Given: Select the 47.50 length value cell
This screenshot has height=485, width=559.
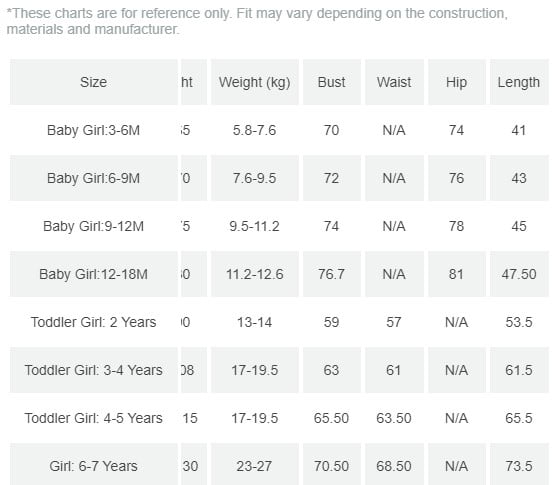Looking at the screenshot, I should (519, 274).
